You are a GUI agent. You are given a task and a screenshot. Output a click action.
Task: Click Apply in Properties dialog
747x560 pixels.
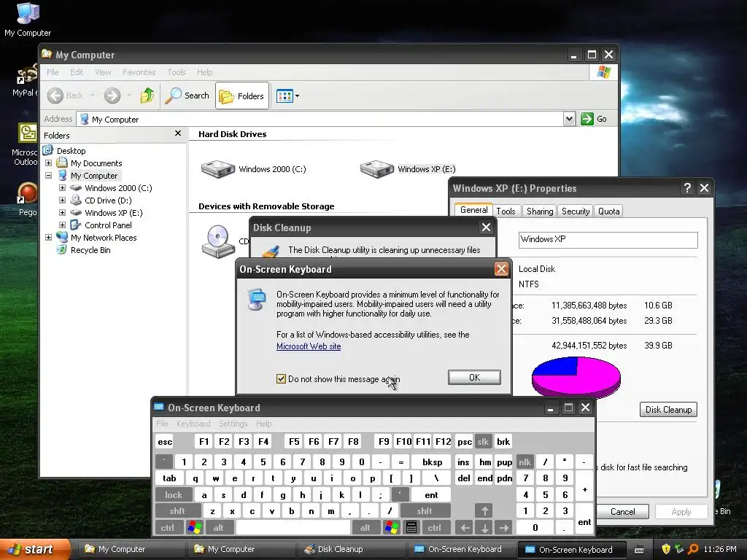(x=681, y=511)
